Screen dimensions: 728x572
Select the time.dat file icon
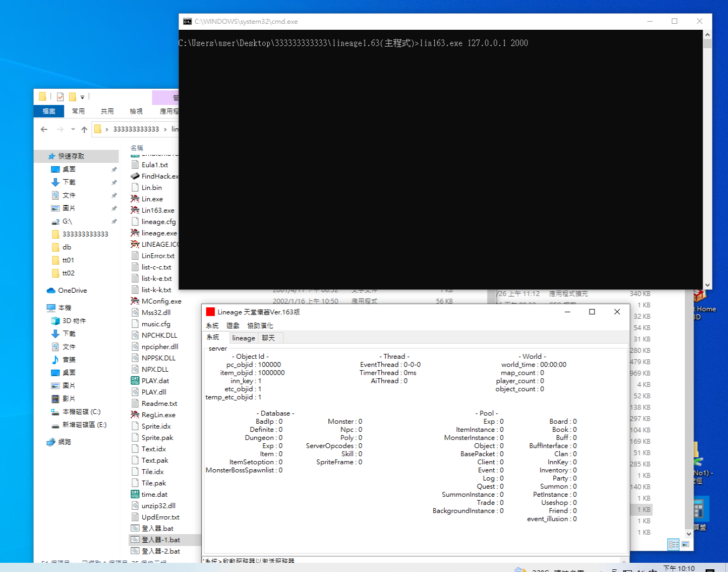pos(135,494)
